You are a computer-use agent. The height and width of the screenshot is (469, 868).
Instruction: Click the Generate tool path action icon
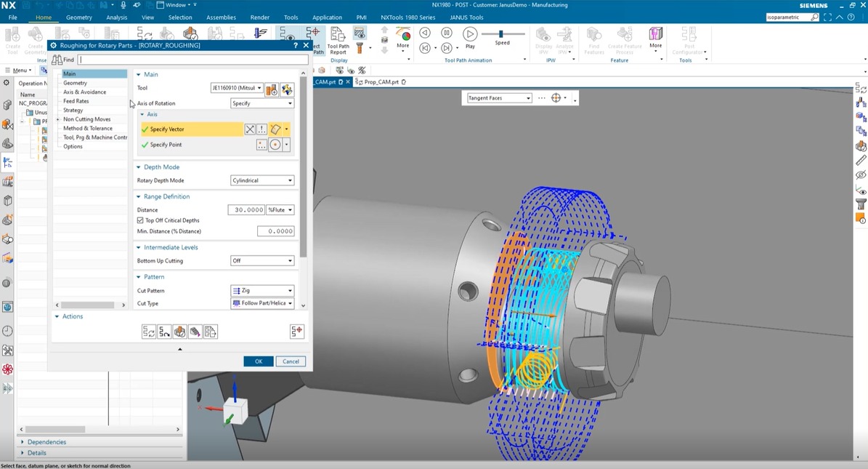pos(148,332)
